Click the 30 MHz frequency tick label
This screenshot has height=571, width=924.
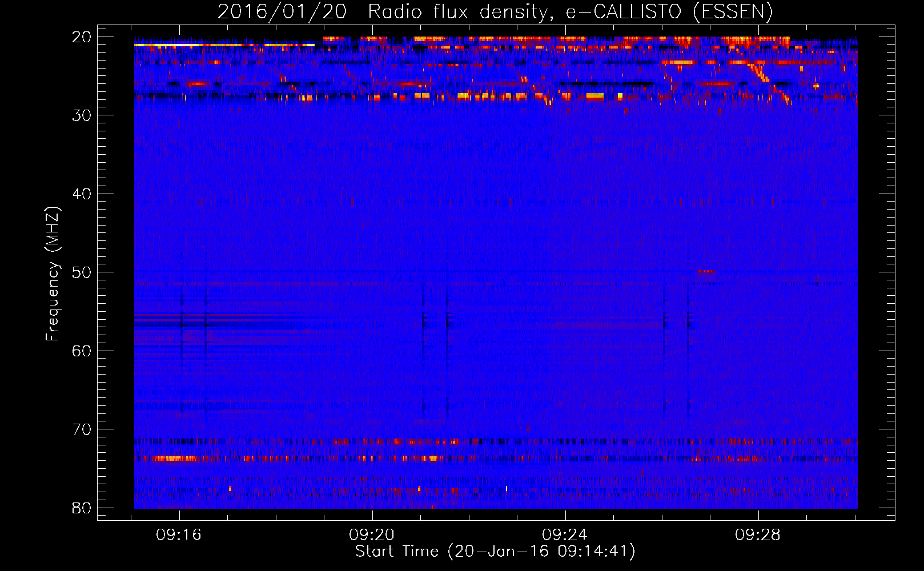82,115
